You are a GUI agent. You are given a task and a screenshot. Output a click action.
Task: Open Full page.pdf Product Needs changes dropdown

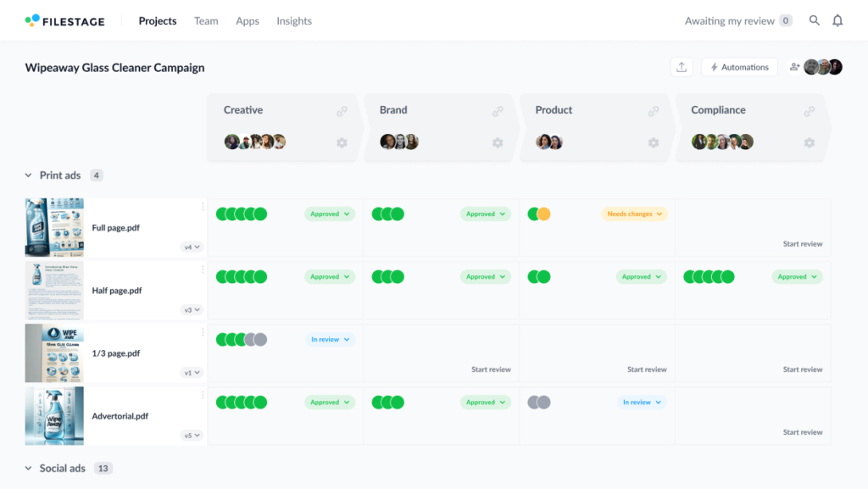point(634,214)
